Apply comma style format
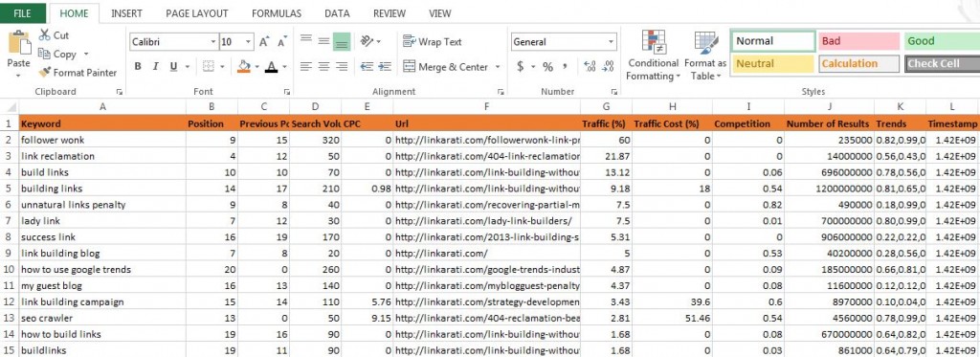 pos(565,66)
